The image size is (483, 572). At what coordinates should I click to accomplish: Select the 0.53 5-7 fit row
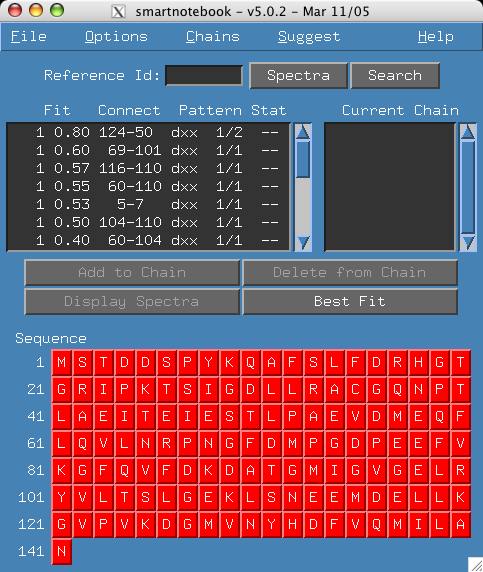pos(148,204)
